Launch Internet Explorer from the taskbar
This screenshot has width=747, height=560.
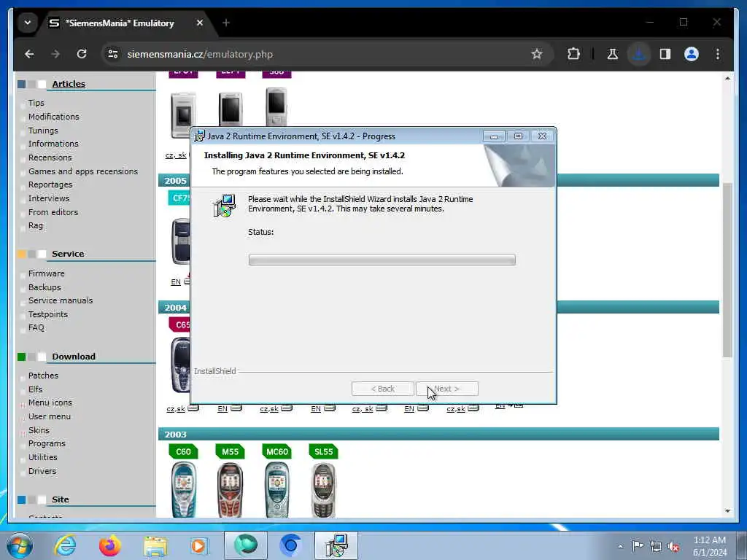[x=64, y=545]
